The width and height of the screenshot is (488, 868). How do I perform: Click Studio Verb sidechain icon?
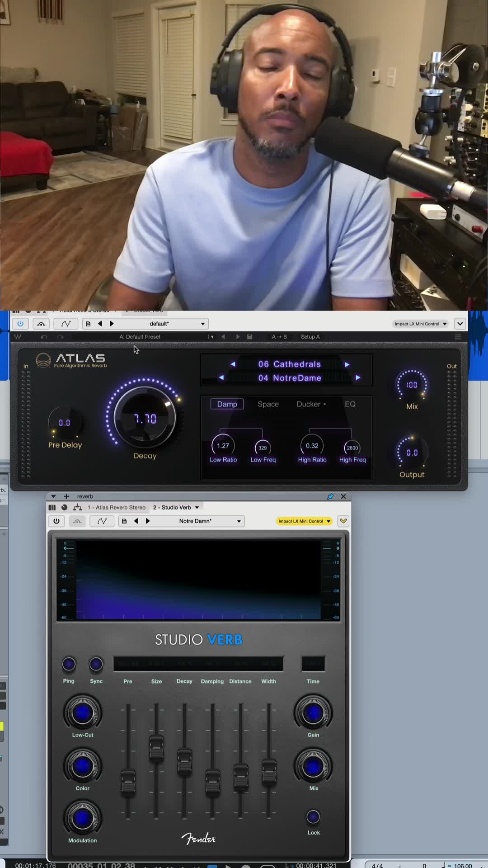coord(77,521)
